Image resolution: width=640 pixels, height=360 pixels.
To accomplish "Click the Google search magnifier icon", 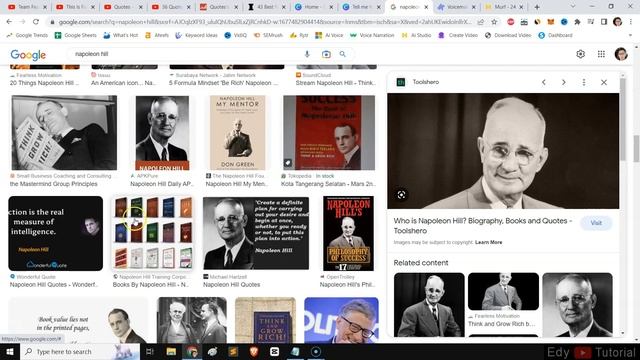I will [342, 54].
